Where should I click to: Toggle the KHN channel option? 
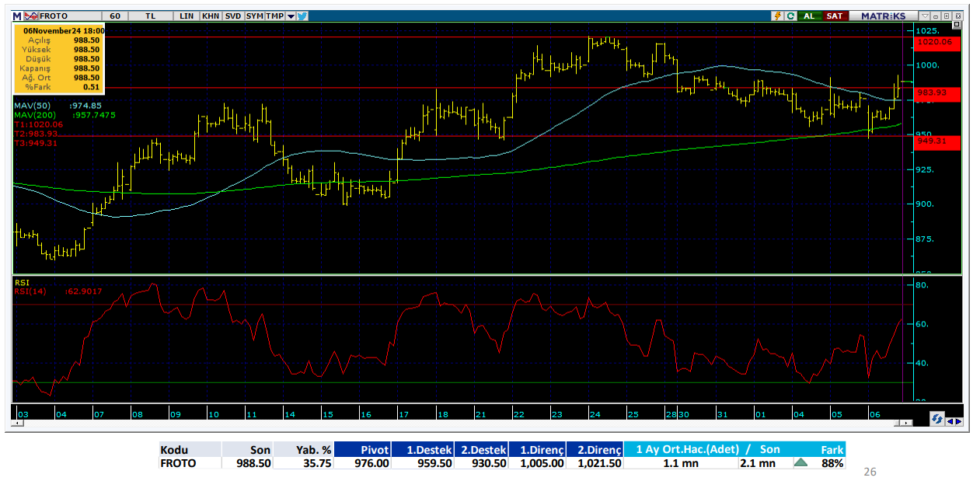tap(210, 16)
